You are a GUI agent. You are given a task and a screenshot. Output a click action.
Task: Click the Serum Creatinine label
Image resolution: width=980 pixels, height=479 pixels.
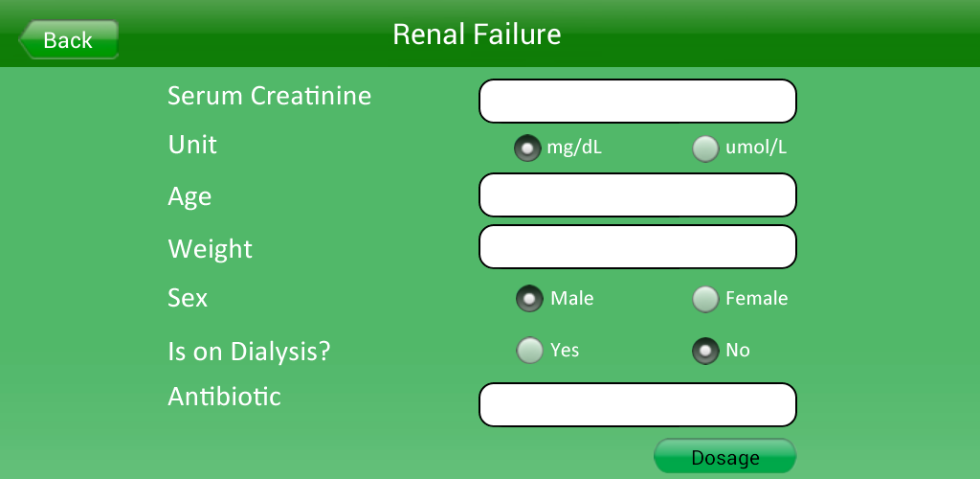[x=269, y=96]
